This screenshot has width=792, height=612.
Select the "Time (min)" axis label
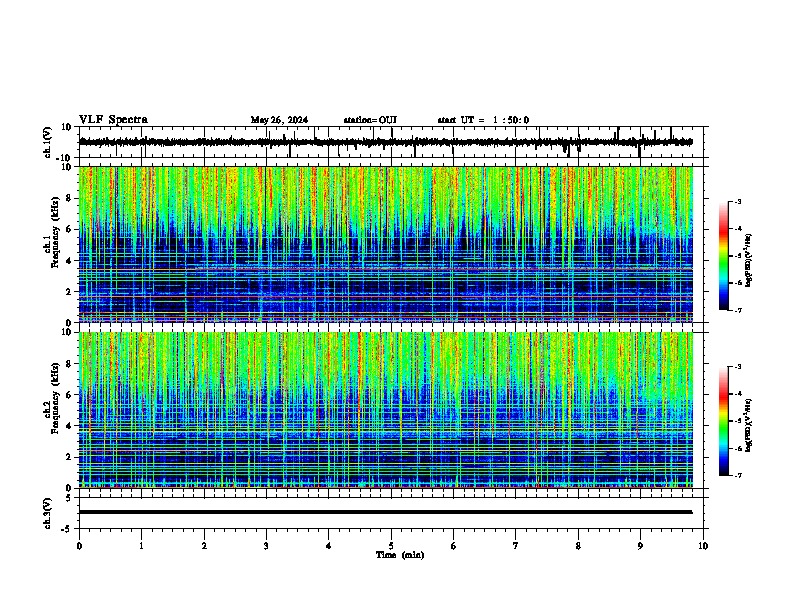tap(400, 555)
